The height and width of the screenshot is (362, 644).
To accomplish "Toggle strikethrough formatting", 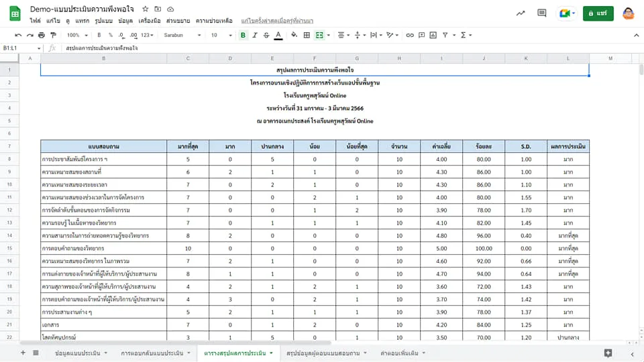I will [266, 36].
